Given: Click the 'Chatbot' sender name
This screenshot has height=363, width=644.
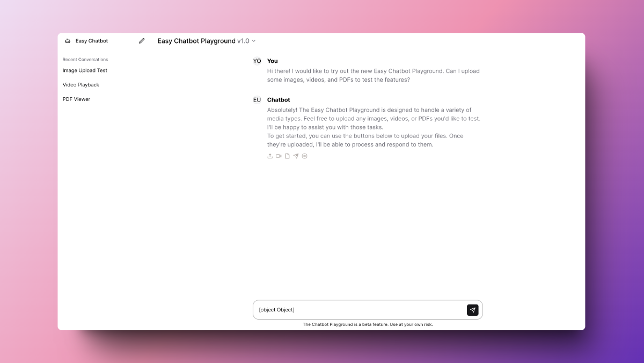Looking at the screenshot, I should point(279,100).
